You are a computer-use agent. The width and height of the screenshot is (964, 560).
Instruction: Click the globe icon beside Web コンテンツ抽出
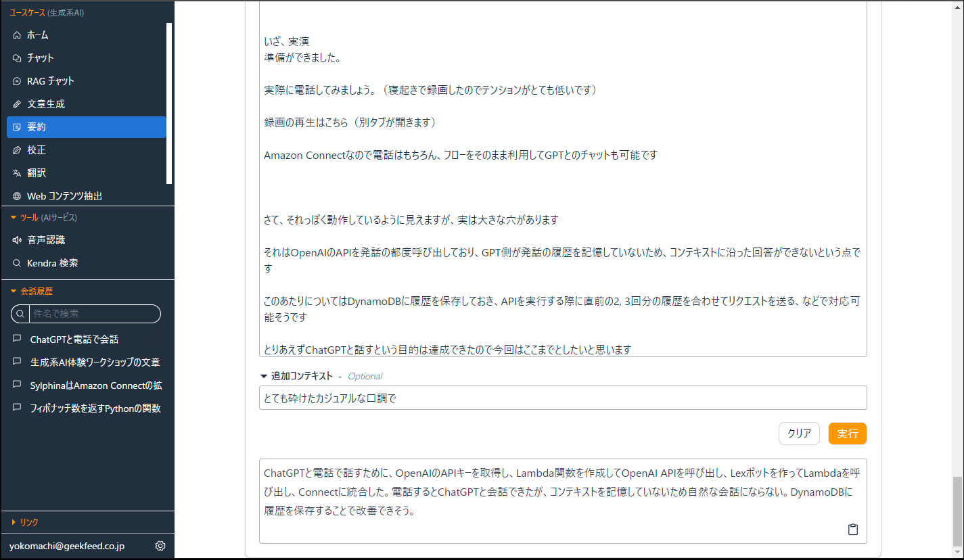(x=17, y=196)
